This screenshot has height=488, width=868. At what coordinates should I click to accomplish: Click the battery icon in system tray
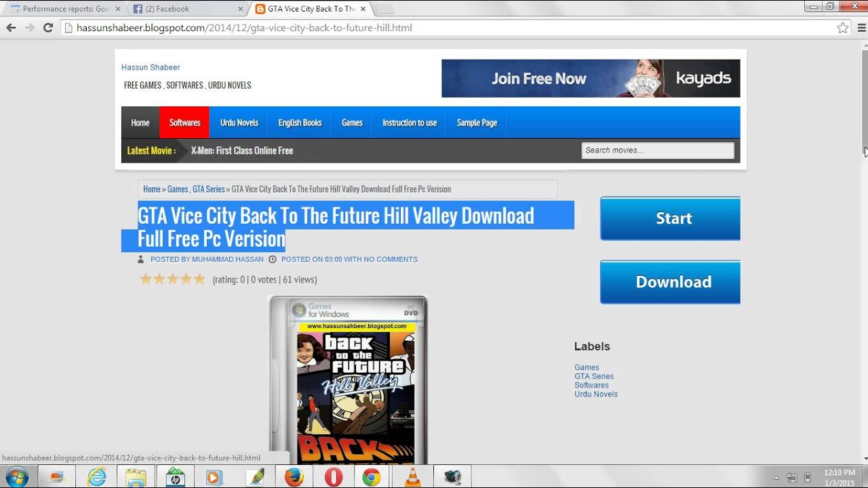point(808,477)
